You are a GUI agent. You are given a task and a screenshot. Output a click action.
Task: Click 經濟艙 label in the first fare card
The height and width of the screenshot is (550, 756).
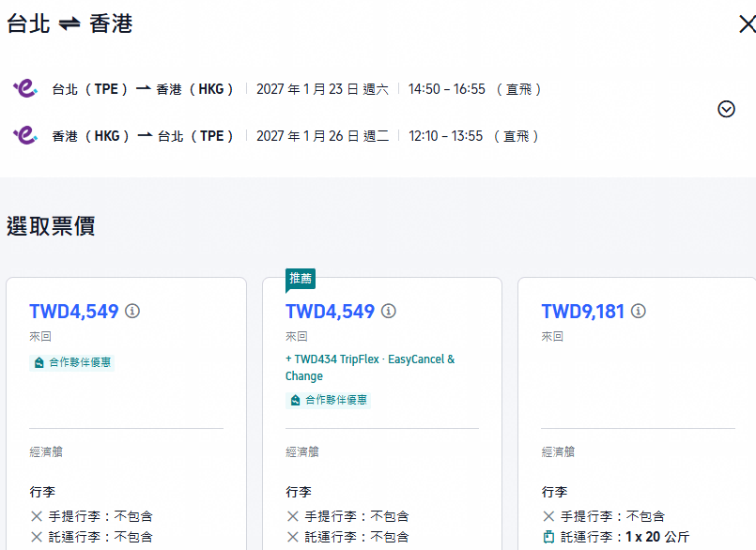(46, 451)
